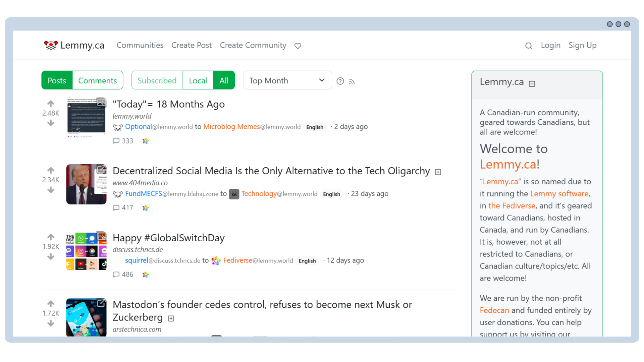Image resolution: width=644 pixels, height=362 pixels.
Task: Open the comments icon showing 417 comments
Action: point(117,208)
